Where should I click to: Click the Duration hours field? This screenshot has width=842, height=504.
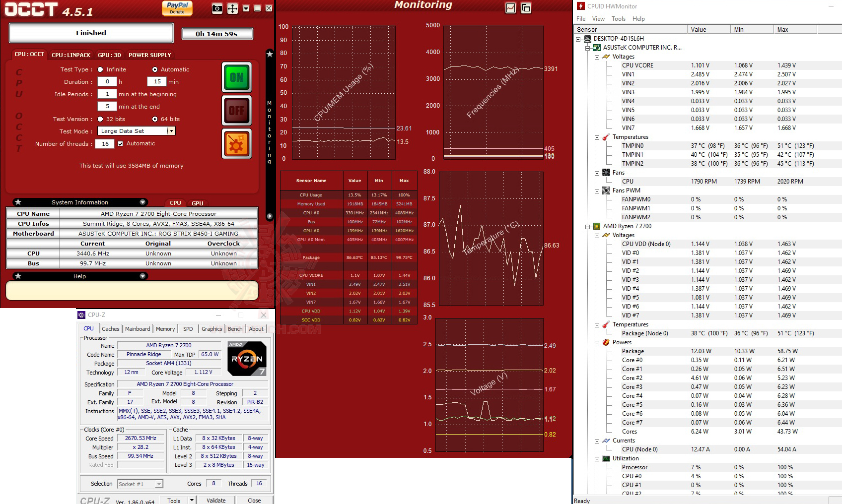tap(107, 82)
